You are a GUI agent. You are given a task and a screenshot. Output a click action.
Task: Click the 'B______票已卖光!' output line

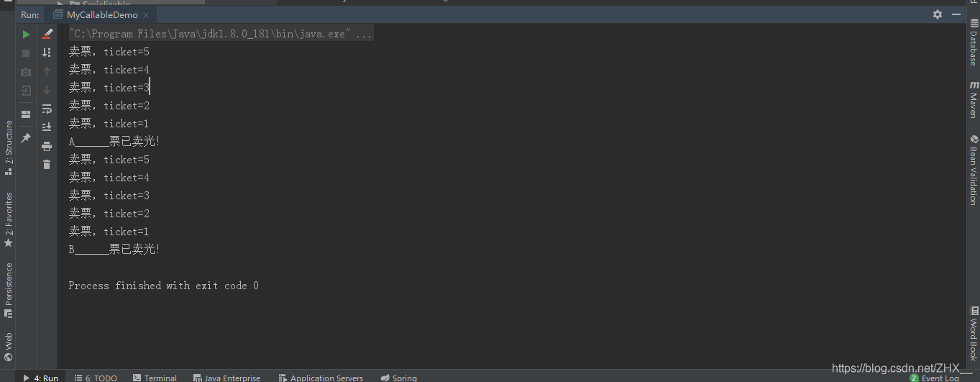tap(114, 250)
